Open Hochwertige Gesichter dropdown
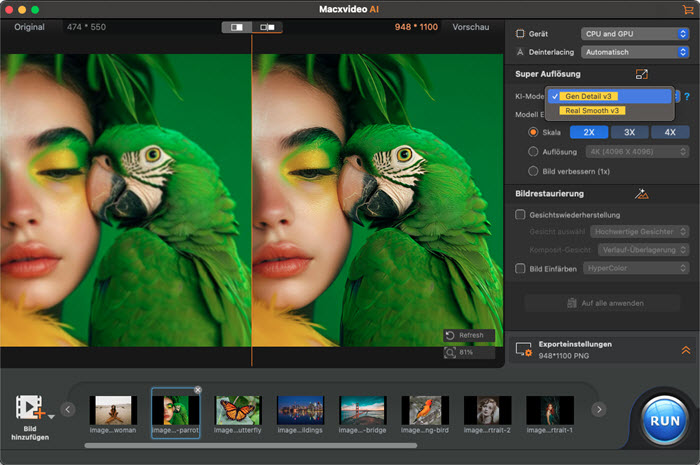Screen dimensions: 700x465 (x=640, y=232)
